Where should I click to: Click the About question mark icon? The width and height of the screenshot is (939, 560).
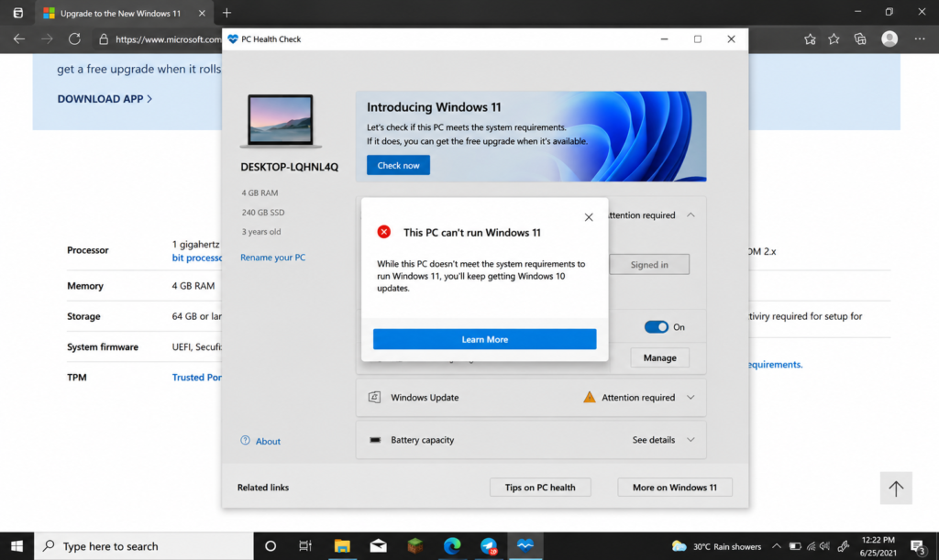click(246, 440)
